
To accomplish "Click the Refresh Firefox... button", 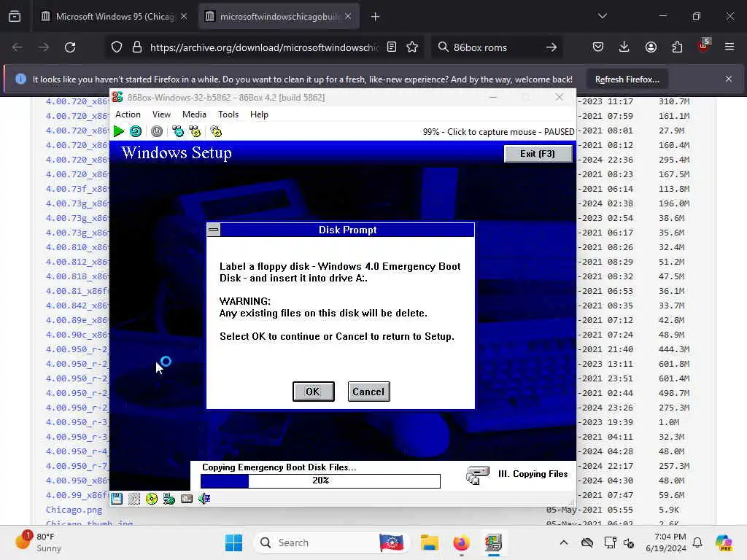I will tap(627, 79).
